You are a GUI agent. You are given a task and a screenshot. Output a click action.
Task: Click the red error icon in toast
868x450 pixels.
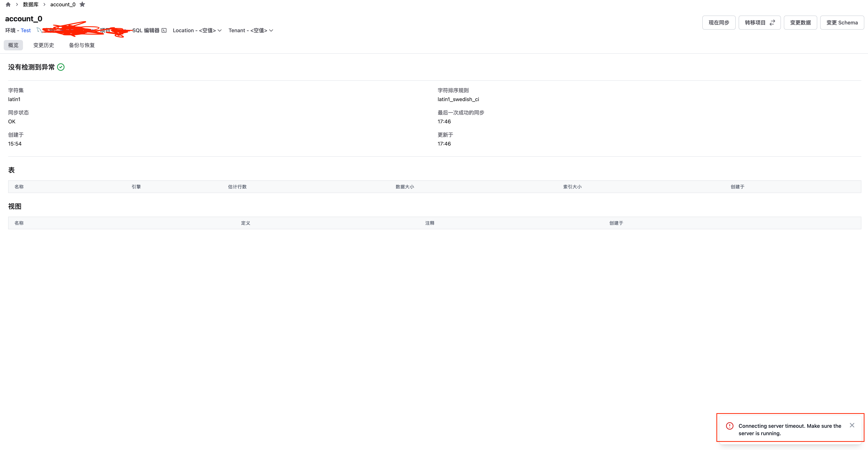point(730,426)
